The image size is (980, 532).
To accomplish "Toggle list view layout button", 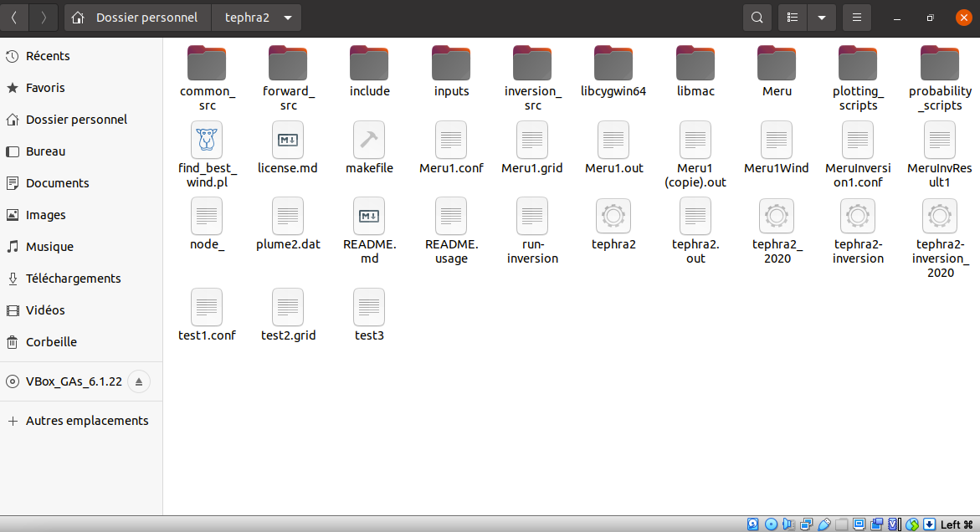I will coord(793,18).
